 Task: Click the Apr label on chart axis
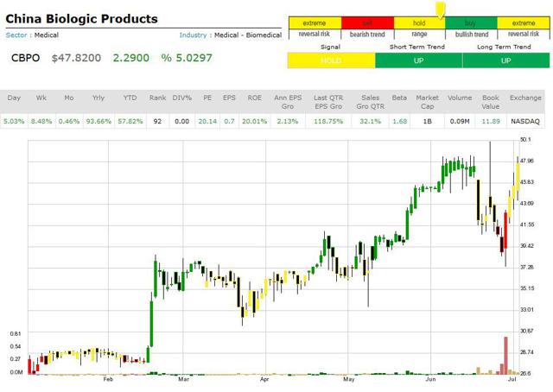point(264,379)
